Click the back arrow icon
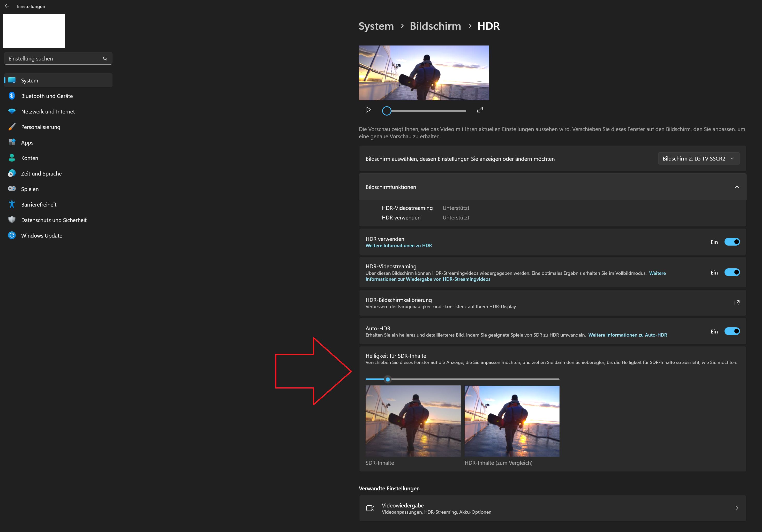Screen dimensions: 762x532 tap(7, 6)
